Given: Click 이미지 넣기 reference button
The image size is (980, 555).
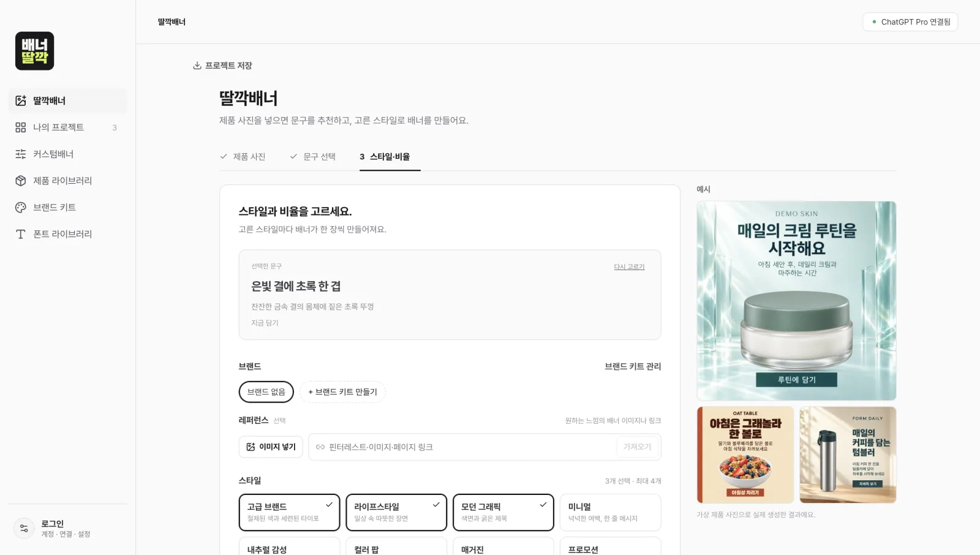Looking at the screenshot, I should [x=271, y=447].
